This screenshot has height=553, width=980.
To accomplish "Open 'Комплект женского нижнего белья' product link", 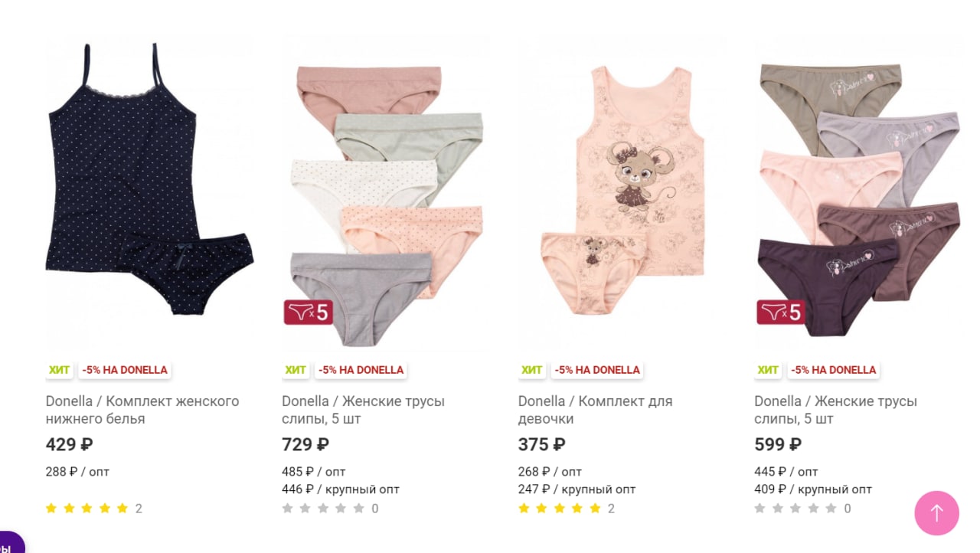I will (x=142, y=410).
